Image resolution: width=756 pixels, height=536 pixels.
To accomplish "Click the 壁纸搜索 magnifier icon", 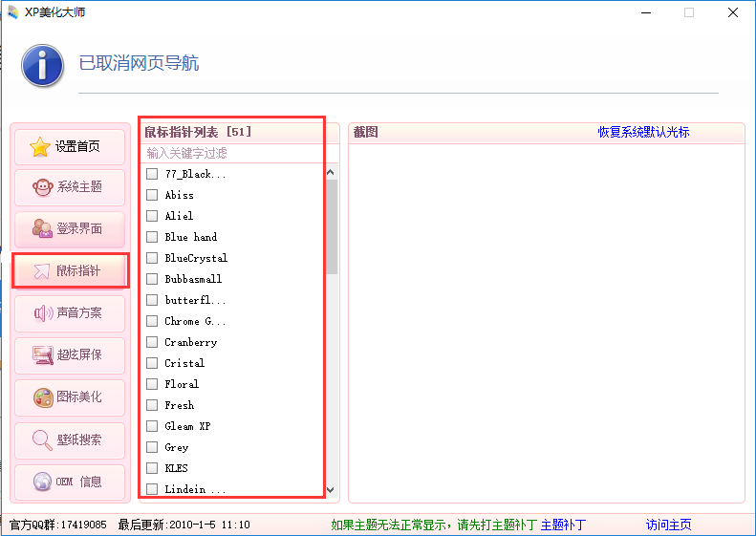I will pyautogui.click(x=42, y=440).
